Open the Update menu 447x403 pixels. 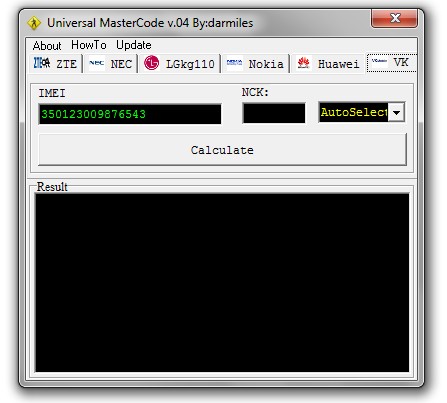pos(134,45)
